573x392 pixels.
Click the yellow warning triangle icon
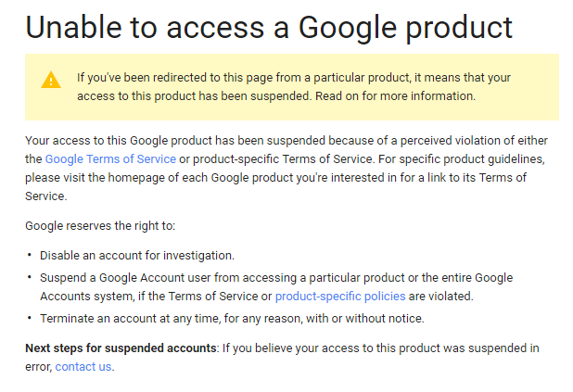tap(51, 80)
